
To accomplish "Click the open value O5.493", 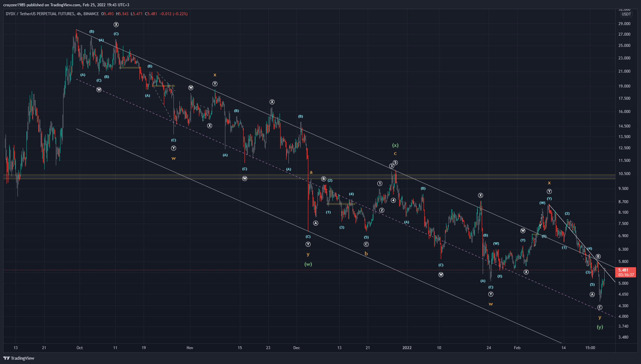I will click(x=107, y=14).
